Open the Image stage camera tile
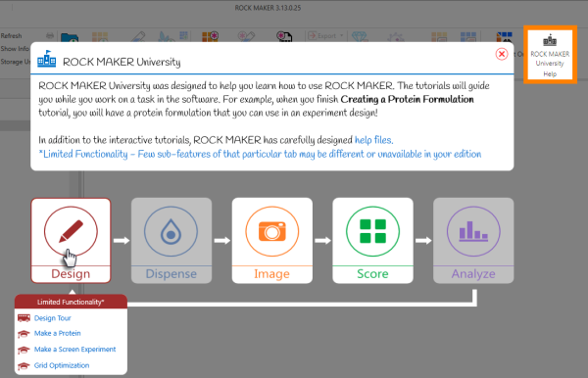The width and height of the screenshot is (588, 378). 271,241
